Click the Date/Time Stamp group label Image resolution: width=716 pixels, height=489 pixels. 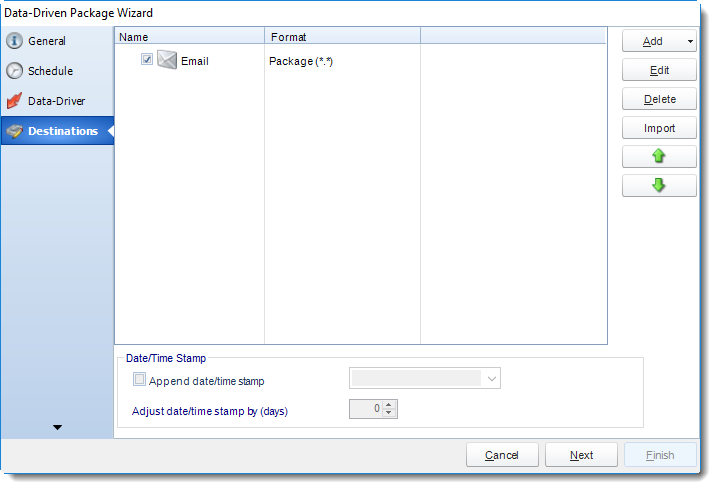click(166, 358)
